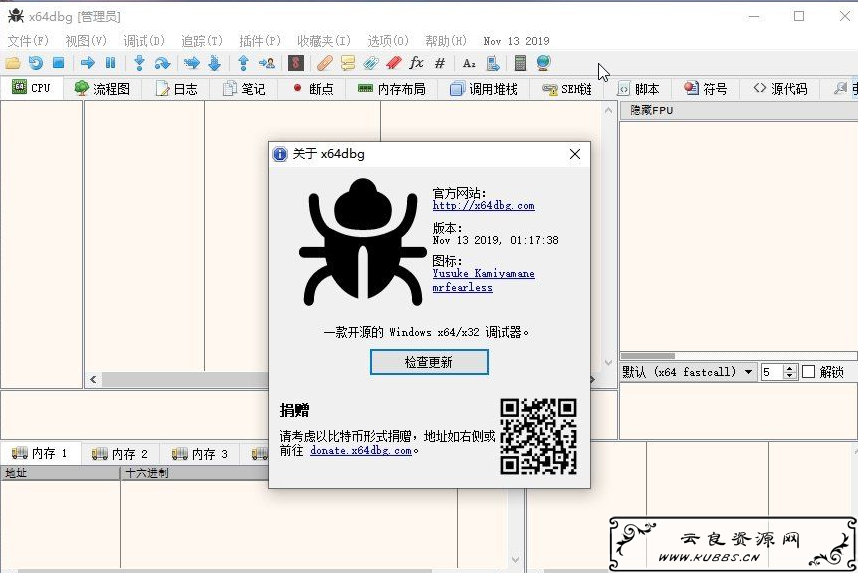Click the step into icon

(x=139, y=63)
